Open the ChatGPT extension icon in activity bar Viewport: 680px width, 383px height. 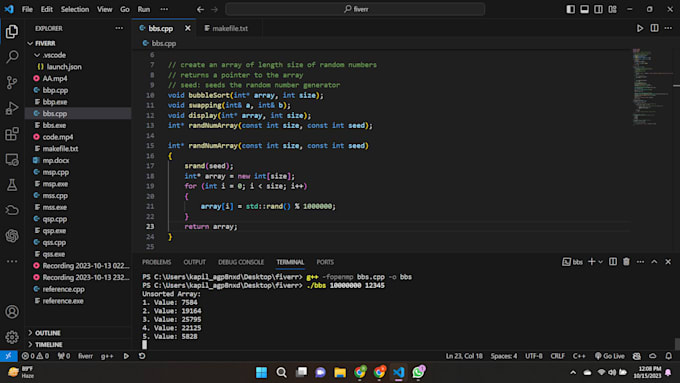[x=12, y=236]
